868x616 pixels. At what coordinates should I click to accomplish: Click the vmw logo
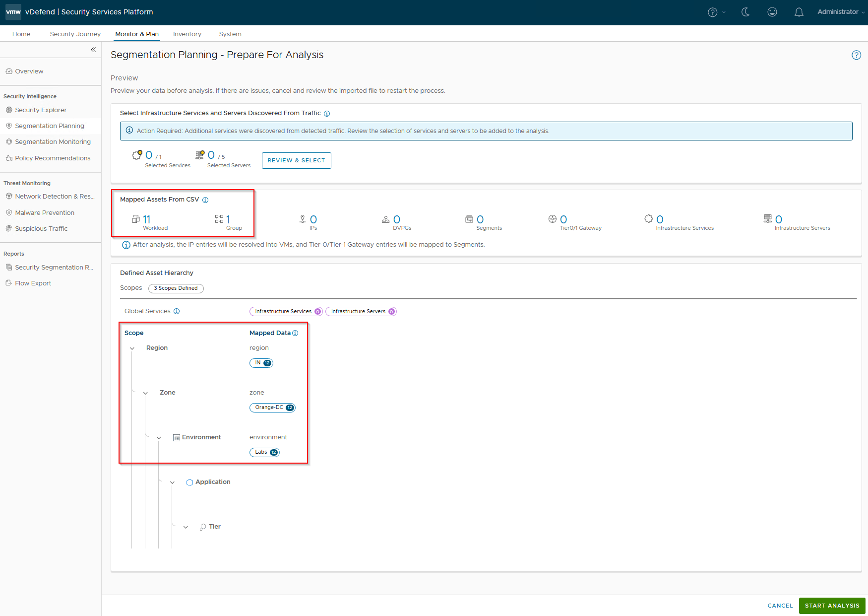13,12
